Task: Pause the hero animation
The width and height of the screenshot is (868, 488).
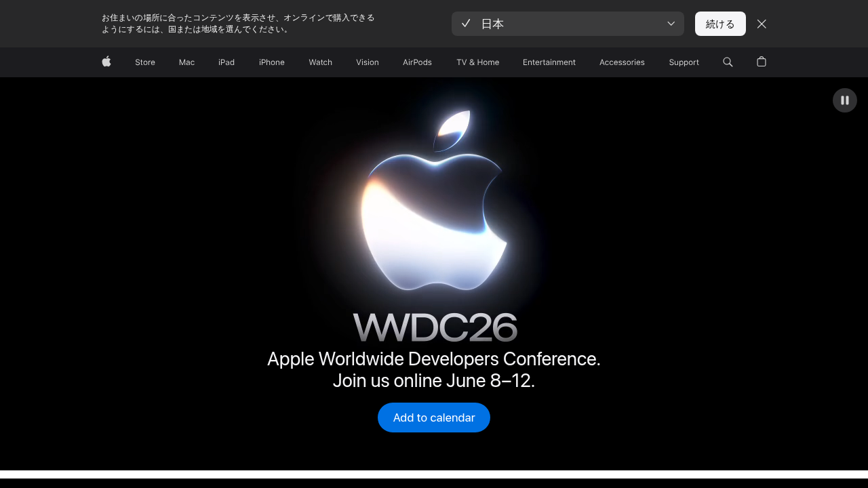Action: coord(845,100)
